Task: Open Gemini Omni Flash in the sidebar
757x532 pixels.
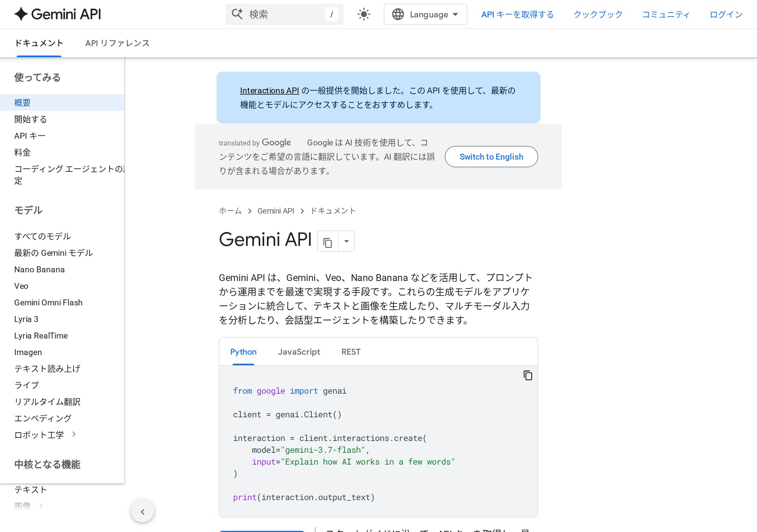Action: [48, 302]
